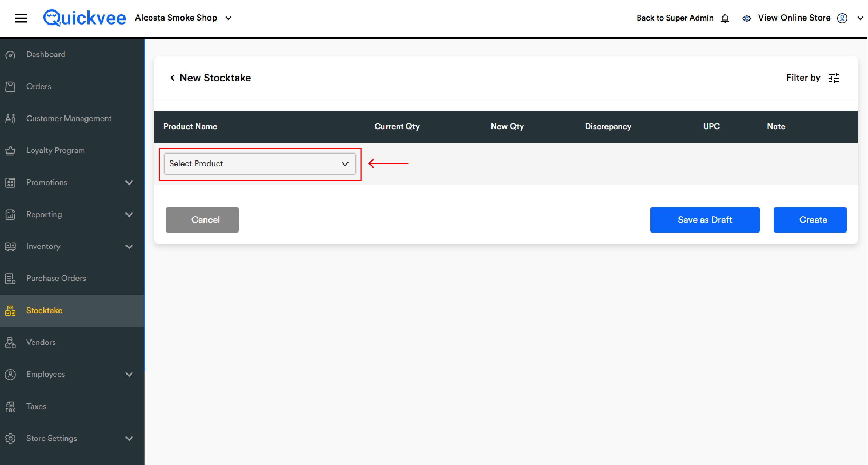Screen dimensions: 868x465
Task: Click the Note column header
Action: pos(776,127)
